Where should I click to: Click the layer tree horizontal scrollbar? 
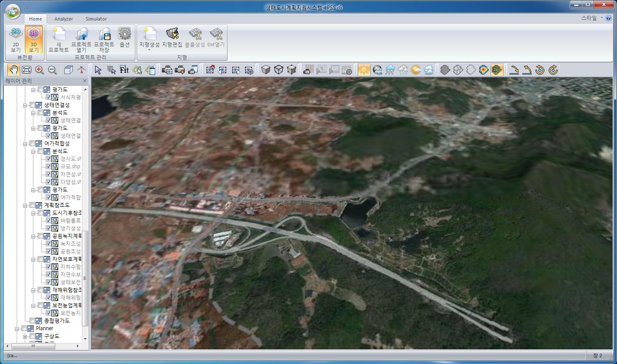[33, 346]
